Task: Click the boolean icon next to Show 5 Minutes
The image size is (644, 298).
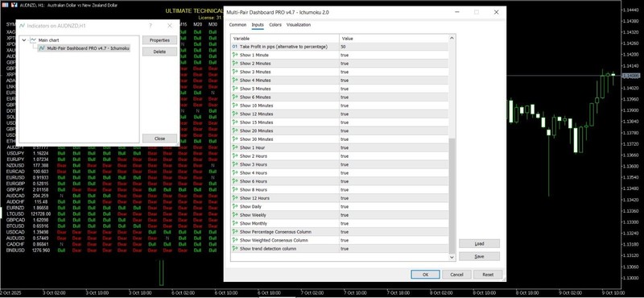Action: 235,89
